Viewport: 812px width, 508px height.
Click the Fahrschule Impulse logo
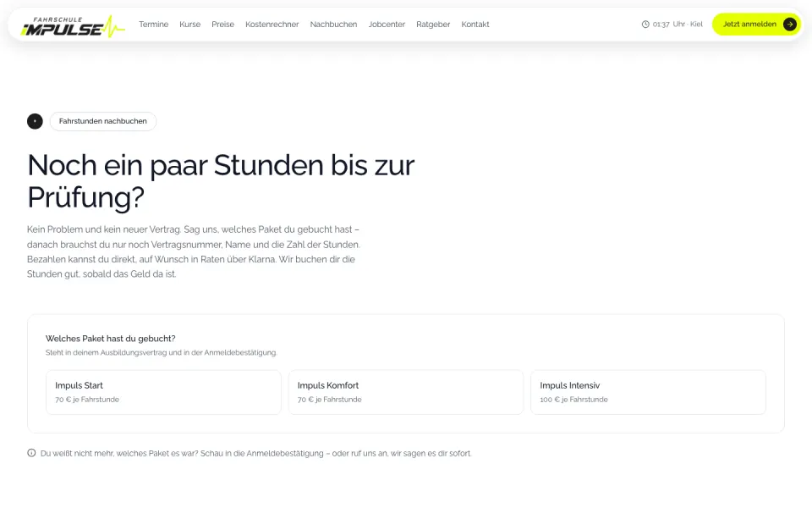tap(73, 26)
